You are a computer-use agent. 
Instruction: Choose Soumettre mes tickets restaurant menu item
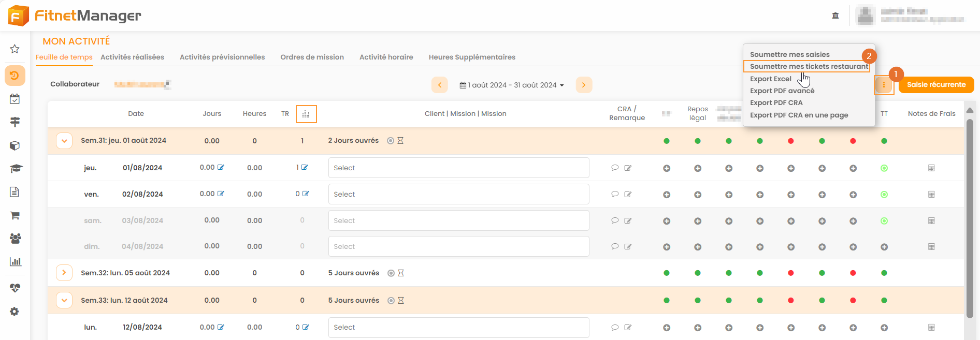coord(809,67)
